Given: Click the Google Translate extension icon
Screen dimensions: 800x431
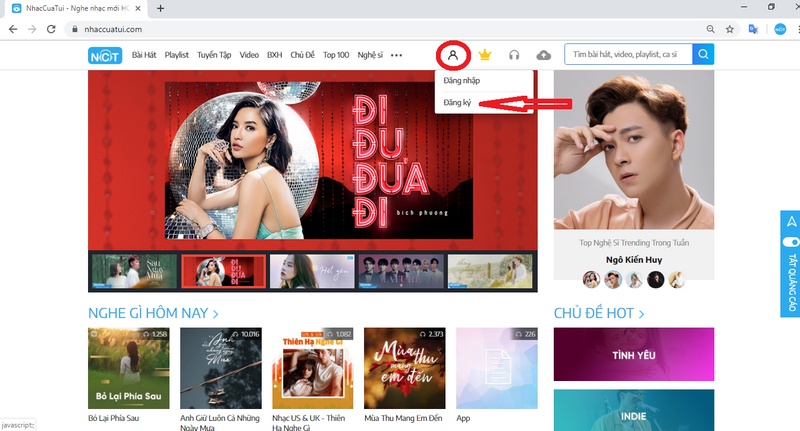Looking at the screenshot, I should click(x=753, y=29).
